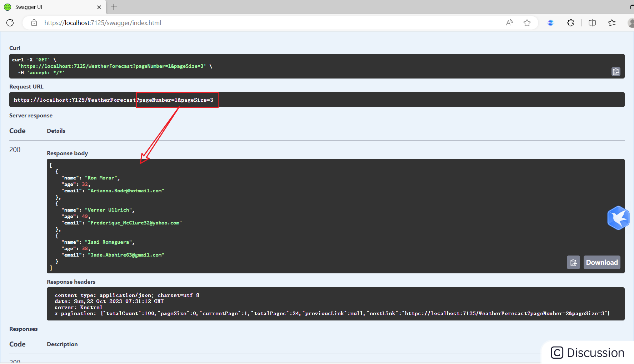The image size is (634, 364).
Task: Minimize the browser window
Action: tap(612, 7)
